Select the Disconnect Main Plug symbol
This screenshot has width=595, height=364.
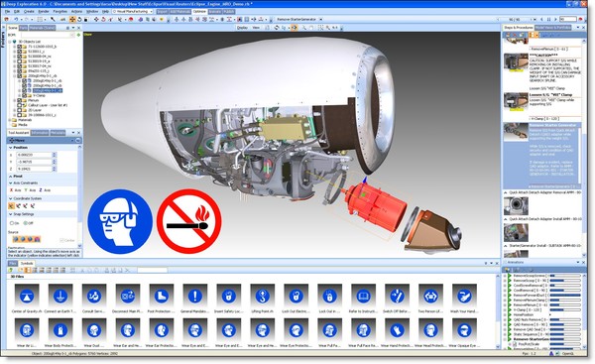(x=128, y=296)
